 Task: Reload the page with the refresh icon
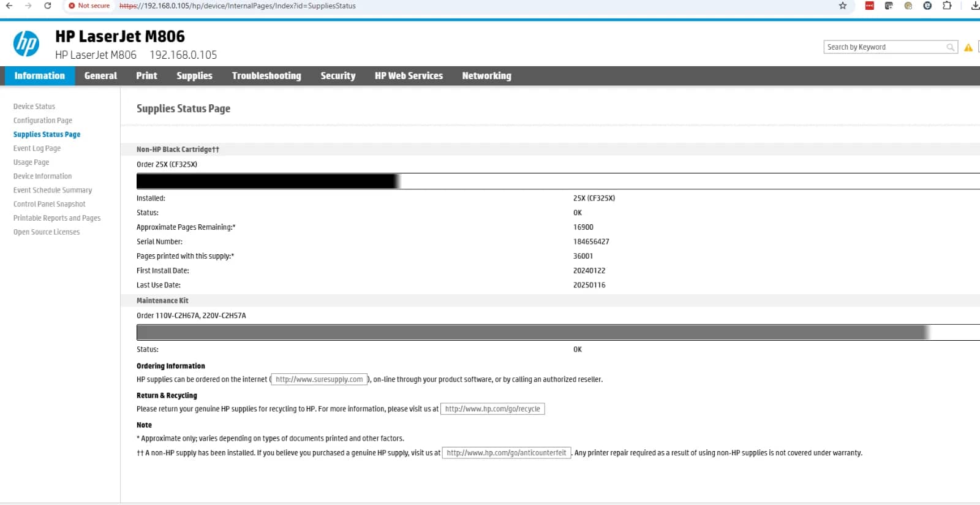click(48, 6)
